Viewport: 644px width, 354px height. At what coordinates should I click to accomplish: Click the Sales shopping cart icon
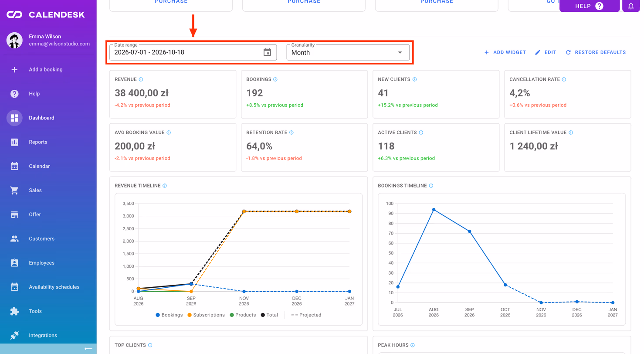point(14,191)
